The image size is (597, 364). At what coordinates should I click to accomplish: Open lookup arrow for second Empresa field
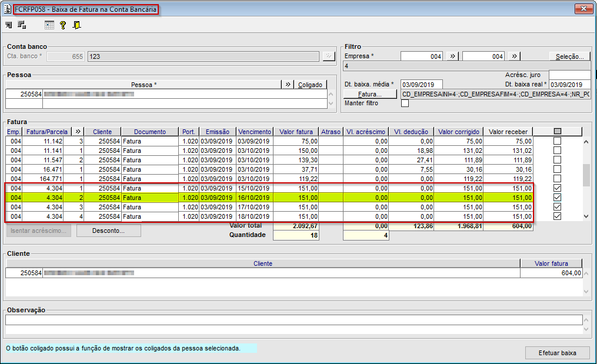coord(514,56)
